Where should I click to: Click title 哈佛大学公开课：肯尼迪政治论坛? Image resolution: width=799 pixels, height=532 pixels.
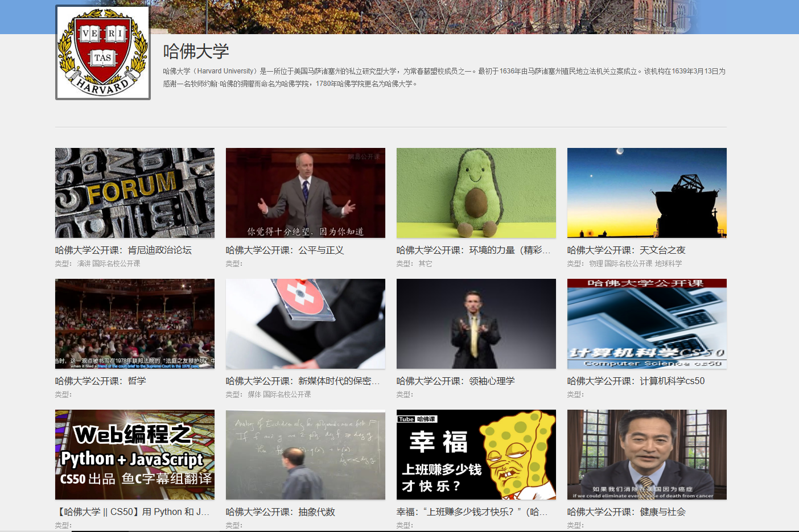tap(123, 250)
